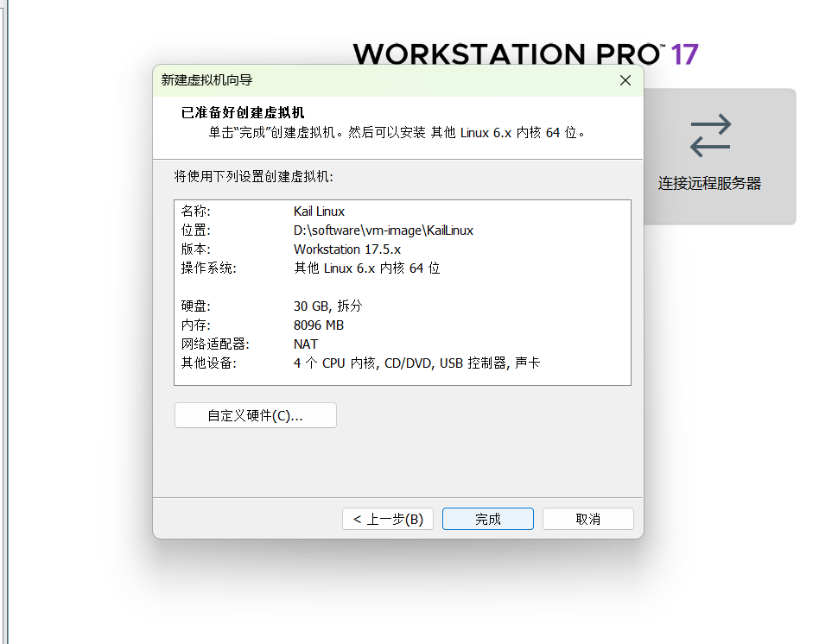The image size is (819, 644).
Task: Close the 新建虚拟机向导 wizard dialog
Action: tap(625, 80)
